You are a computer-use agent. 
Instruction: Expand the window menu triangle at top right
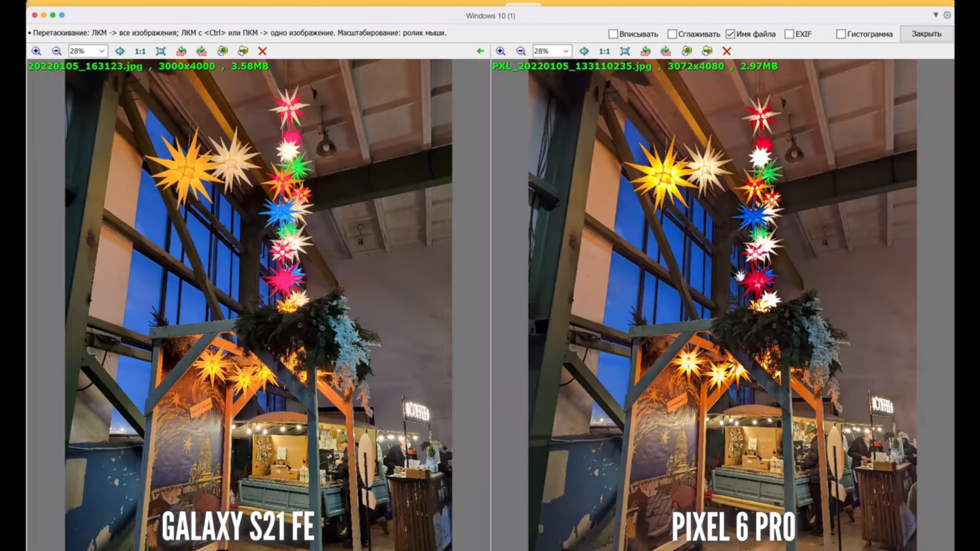(x=936, y=15)
